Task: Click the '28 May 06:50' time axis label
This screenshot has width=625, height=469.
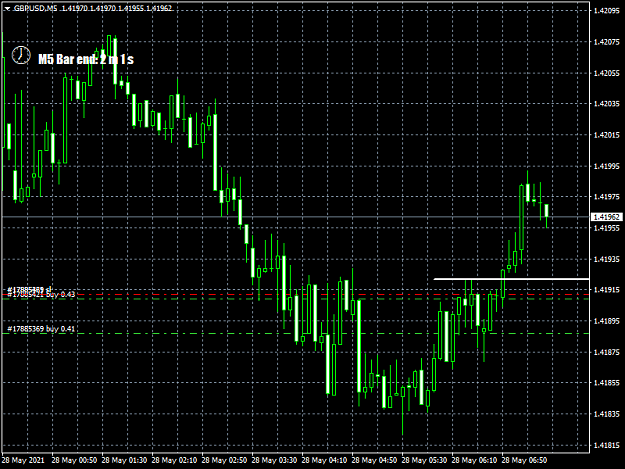Action: coord(524,460)
